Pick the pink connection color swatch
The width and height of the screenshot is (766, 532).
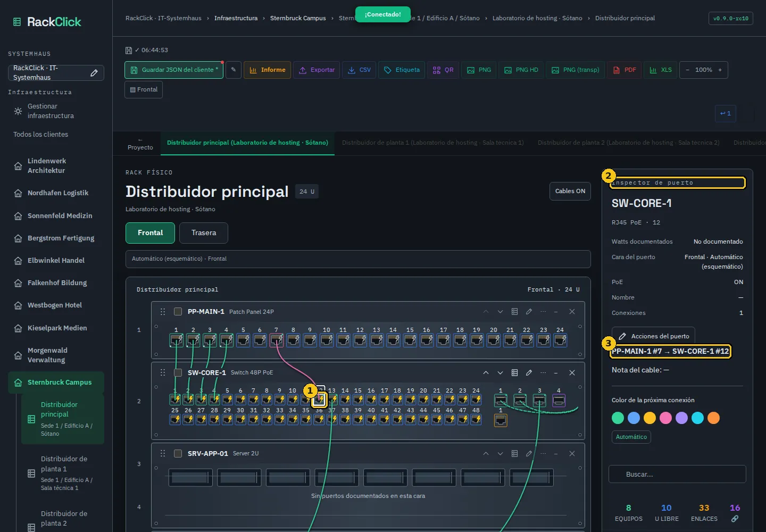(x=665, y=418)
